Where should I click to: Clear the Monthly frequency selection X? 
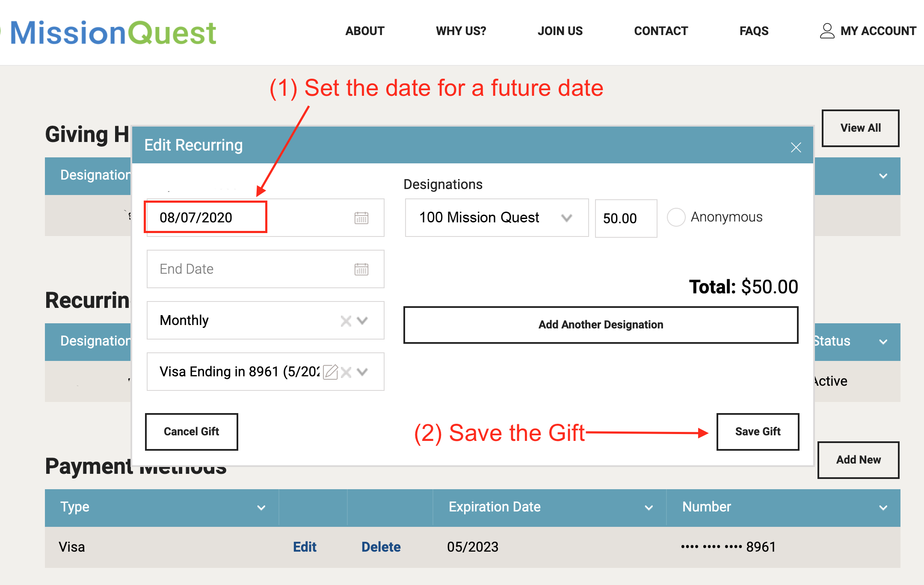tap(346, 321)
